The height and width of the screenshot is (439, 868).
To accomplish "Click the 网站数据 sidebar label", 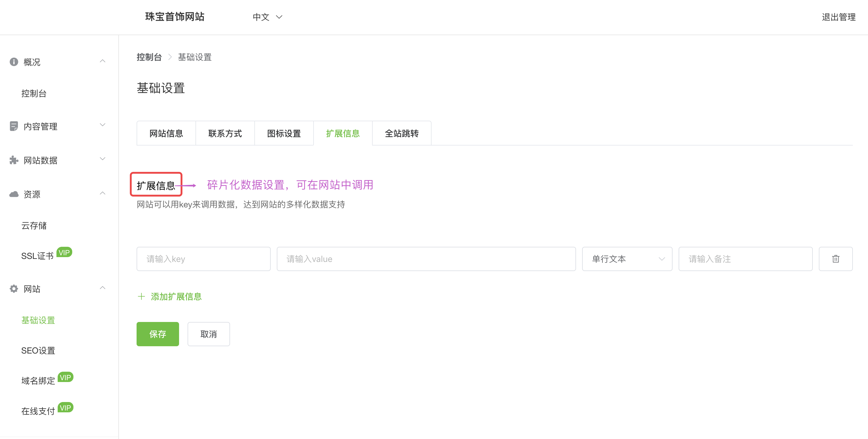I will point(40,161).
